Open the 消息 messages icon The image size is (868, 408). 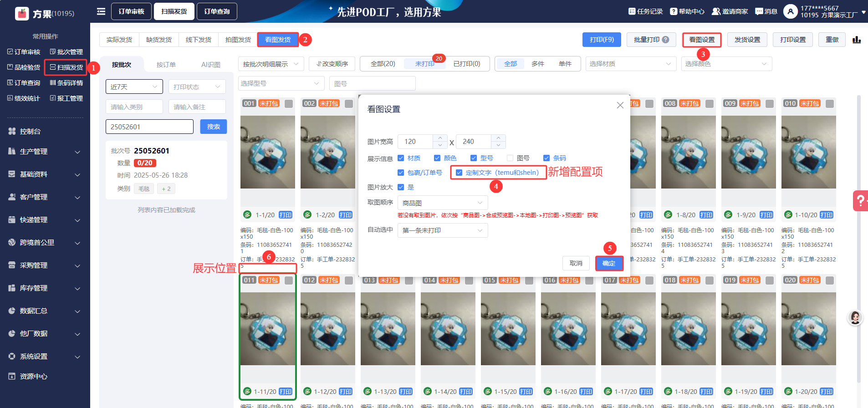(x=759, y=11)
